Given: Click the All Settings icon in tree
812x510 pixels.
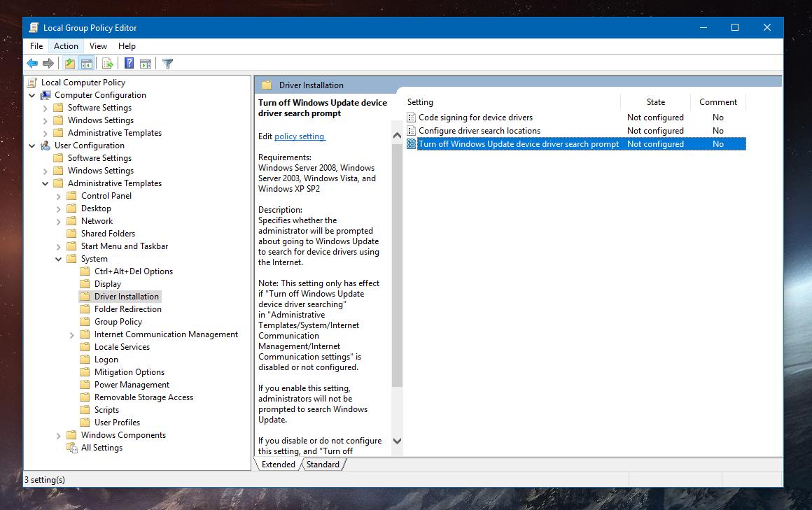Looking at the screenshot, I should point(72,448).
